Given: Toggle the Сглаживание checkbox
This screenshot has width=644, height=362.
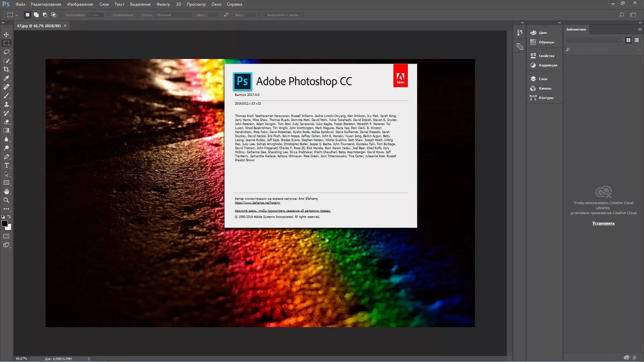Looking at the screenshot, I should point(109,15).
